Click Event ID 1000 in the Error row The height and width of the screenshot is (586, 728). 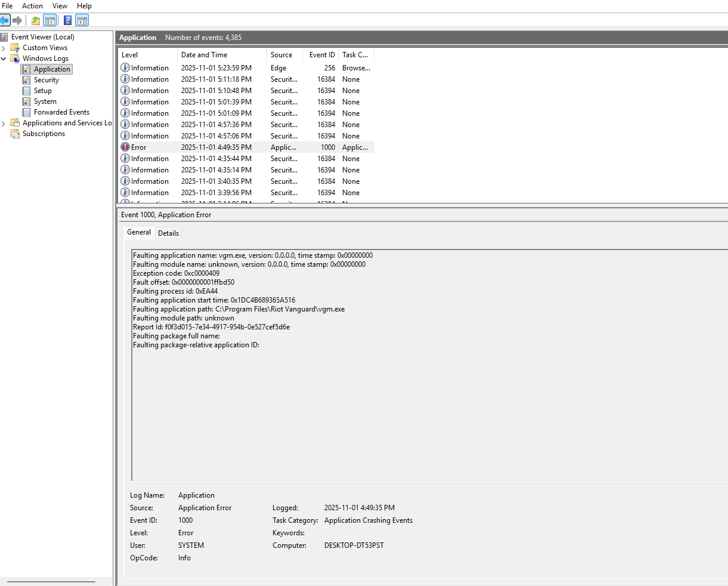pyautogui.click(x=328, y=147)
